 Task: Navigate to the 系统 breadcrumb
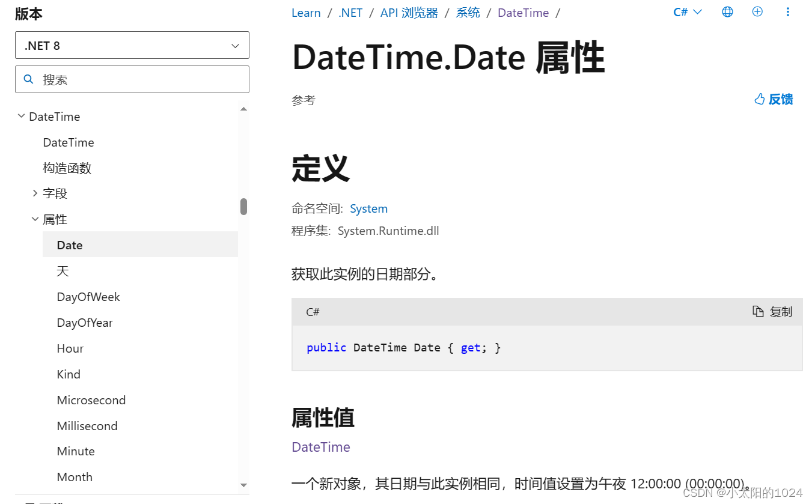pyautogui.click(x=468, y=12)
